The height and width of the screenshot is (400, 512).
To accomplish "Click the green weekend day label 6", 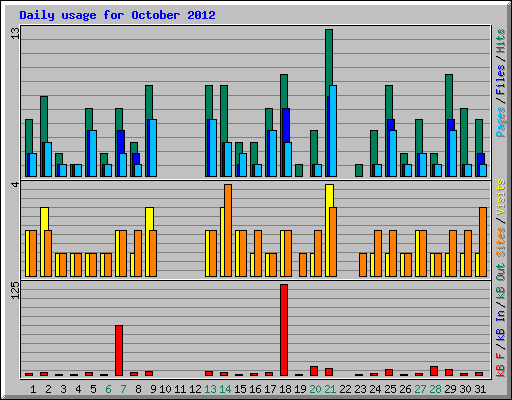I will (x=108, y=389).
